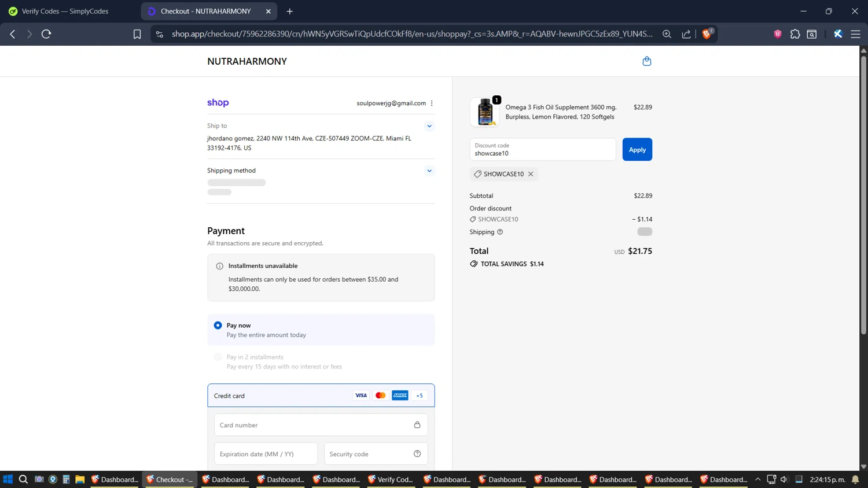The image size is (868, 488).
Task: Click the Security code field
Action: pos(376,454)
